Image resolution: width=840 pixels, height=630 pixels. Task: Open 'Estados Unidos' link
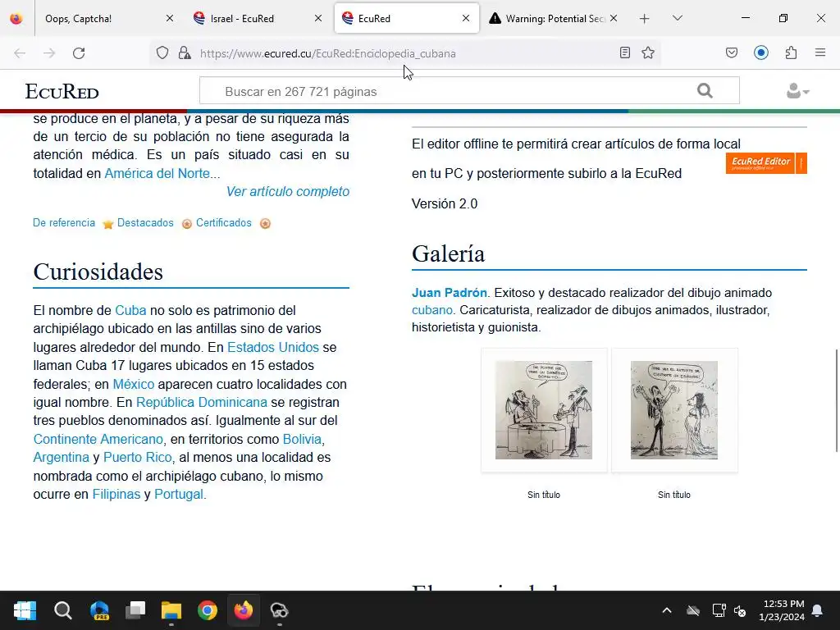pyautogui.click(x=272, y=347)
